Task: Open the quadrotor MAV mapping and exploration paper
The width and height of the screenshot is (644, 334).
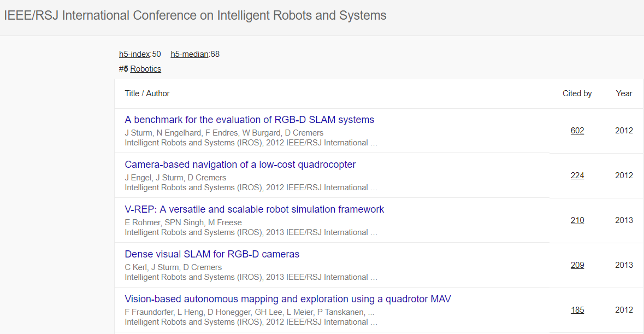Action: 287,298
